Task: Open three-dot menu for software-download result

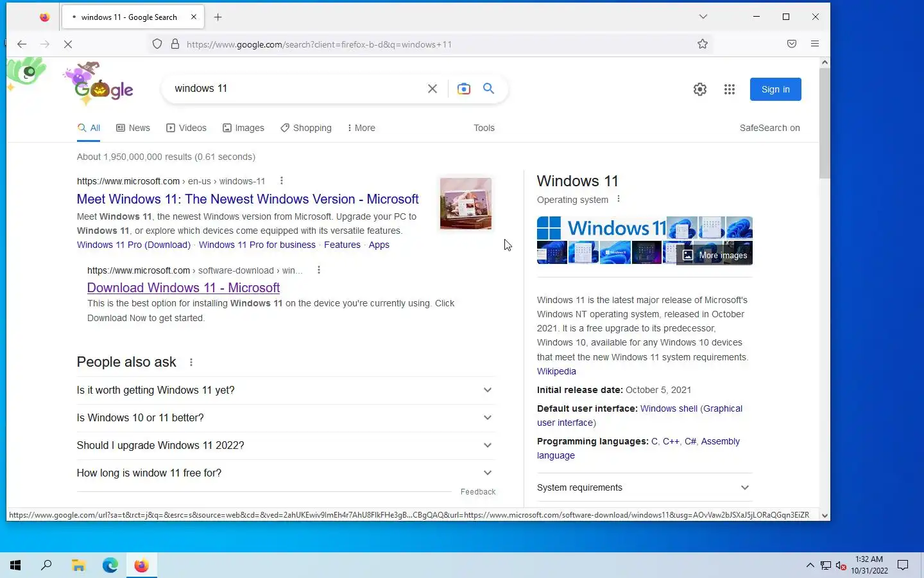Action: coord(319,270)
